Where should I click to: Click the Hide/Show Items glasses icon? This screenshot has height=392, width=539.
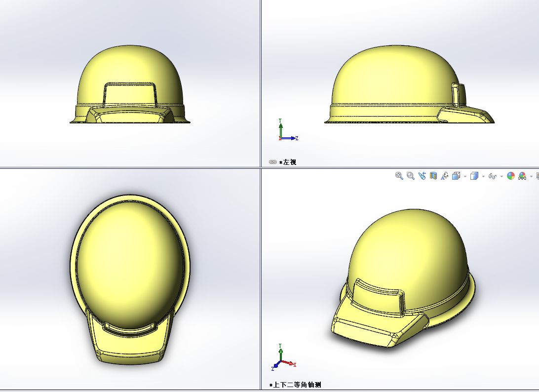pyautogui.click(x=492, y=176)
